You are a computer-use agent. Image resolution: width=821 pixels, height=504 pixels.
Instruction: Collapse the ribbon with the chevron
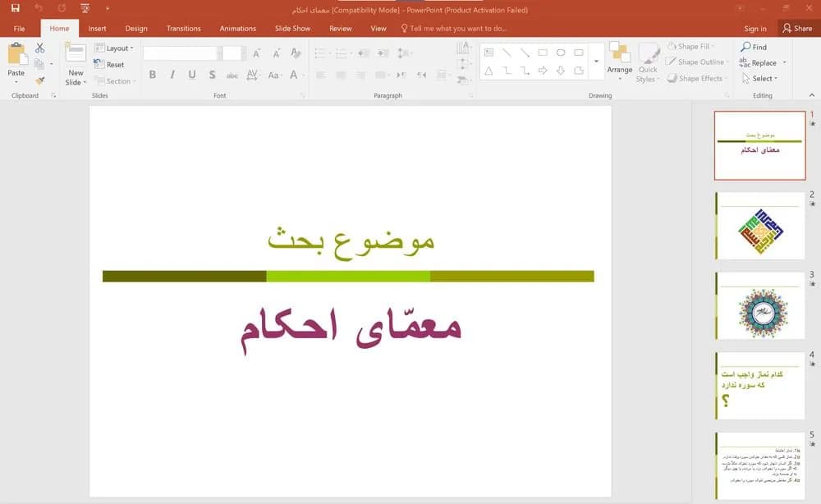point(812,95)
